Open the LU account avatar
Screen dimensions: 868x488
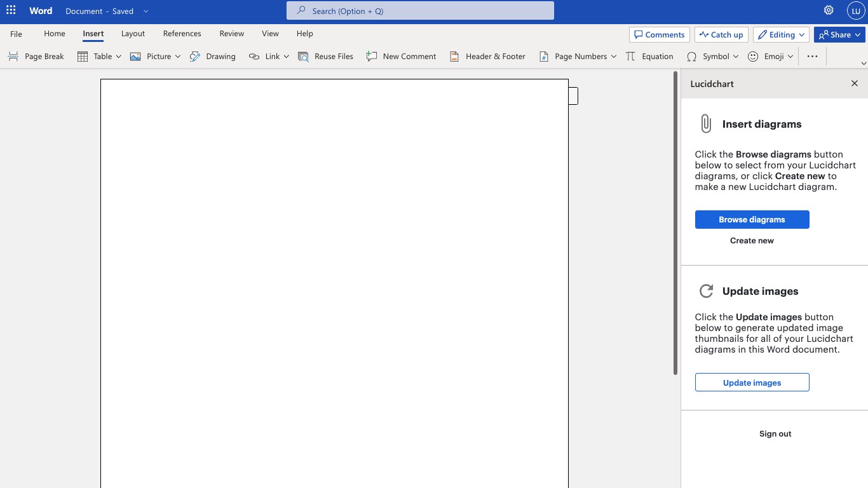point(856,11)
